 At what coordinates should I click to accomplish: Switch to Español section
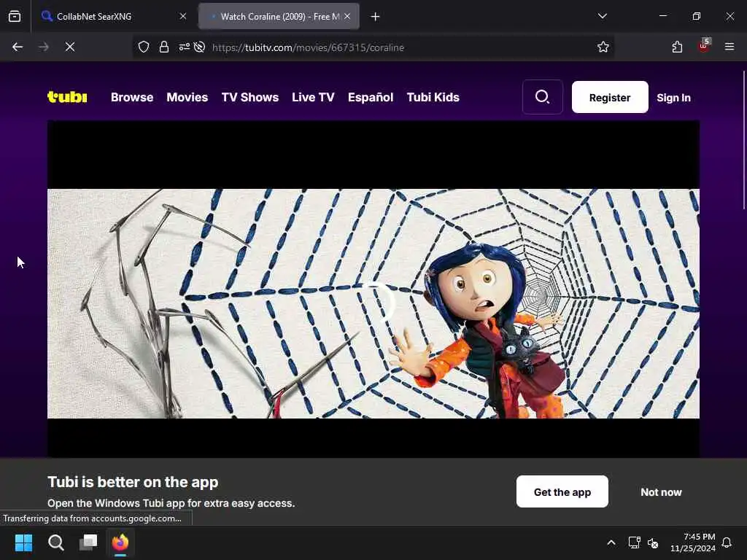coord(371,97)
